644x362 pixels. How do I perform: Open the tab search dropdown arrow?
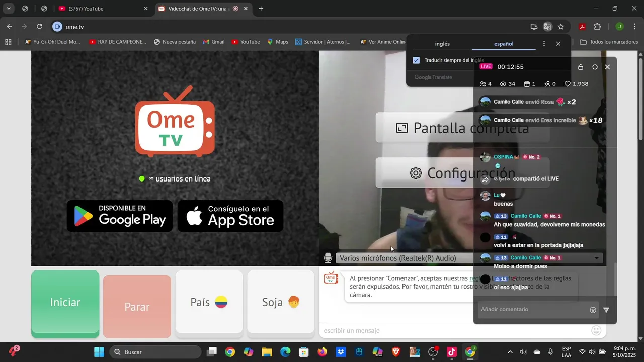pyautogui.click(x=9, y=9)
